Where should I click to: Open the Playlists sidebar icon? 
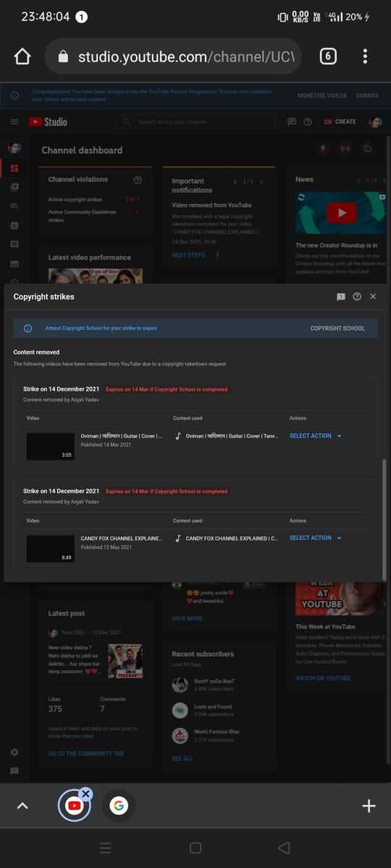pos(14,206)
